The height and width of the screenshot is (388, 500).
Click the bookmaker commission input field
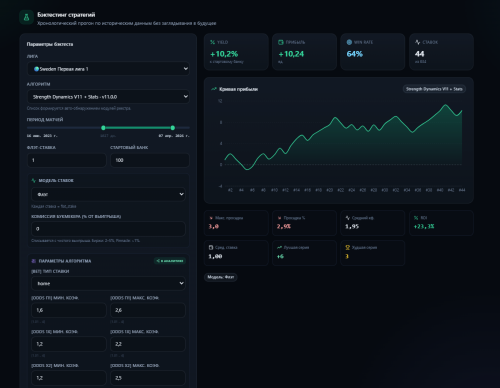click(x=108, y=229)
